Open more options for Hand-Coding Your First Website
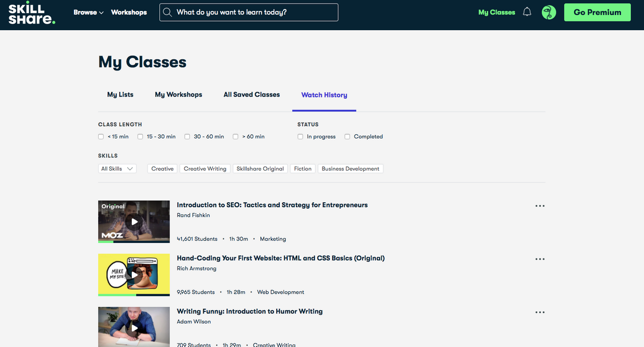This screenshot has width=644, height=347. [540, 259]
